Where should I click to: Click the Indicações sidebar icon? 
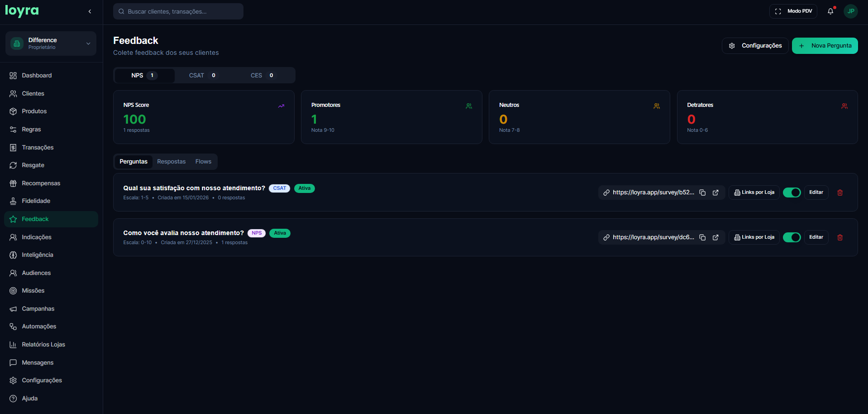[13, 237]
